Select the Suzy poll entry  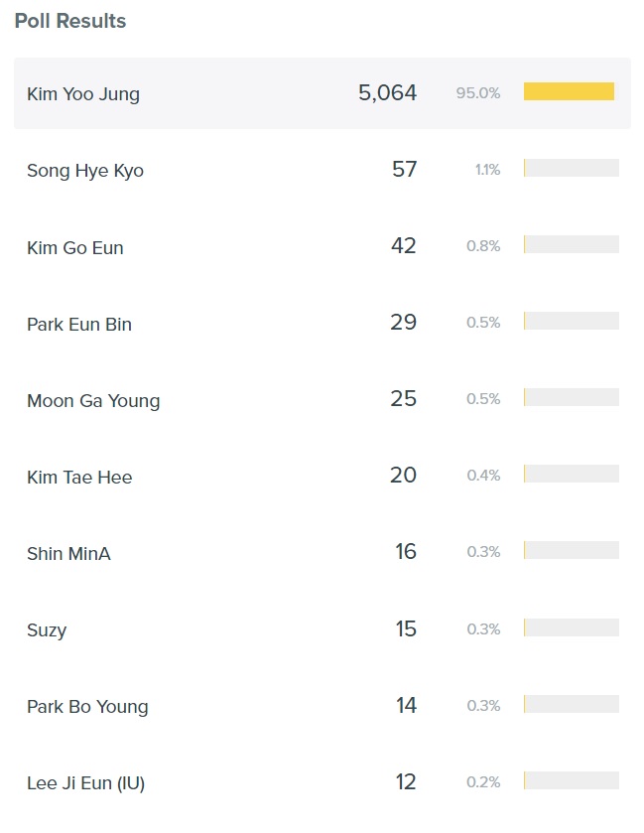[x=47, y=630]
